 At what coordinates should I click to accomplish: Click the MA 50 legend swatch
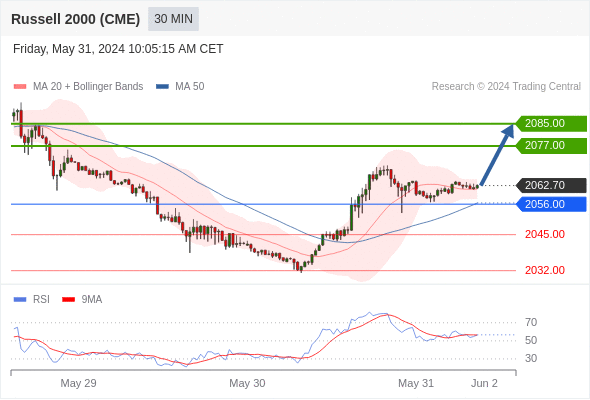[162, 87]
